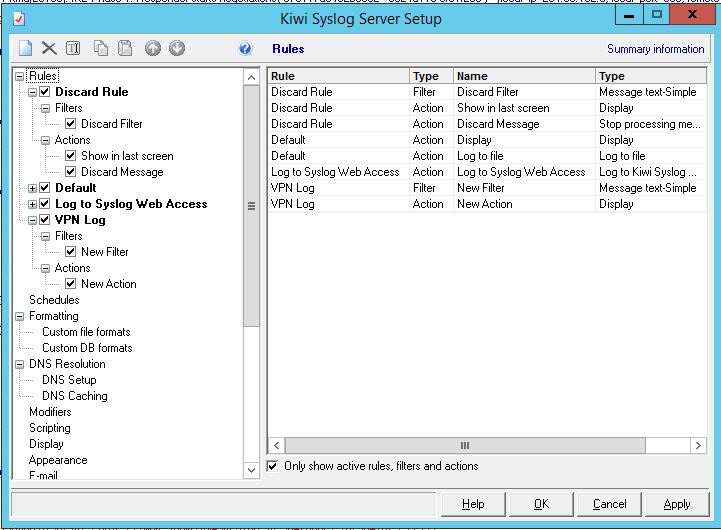Screen dimensions: 721x530
Task: Select the Default Display action row
Action: coord(487,140)
